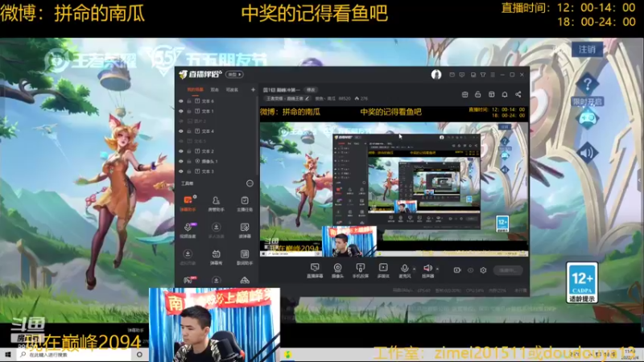
Task: Expand microphone options arrow
Action: 415,269
